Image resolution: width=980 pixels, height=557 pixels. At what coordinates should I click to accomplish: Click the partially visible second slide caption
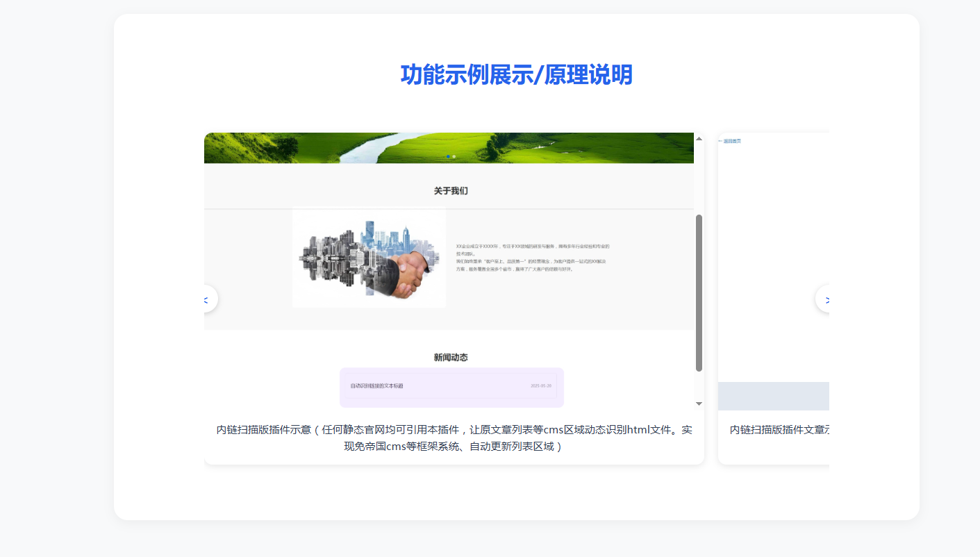[x=779, y=430]
